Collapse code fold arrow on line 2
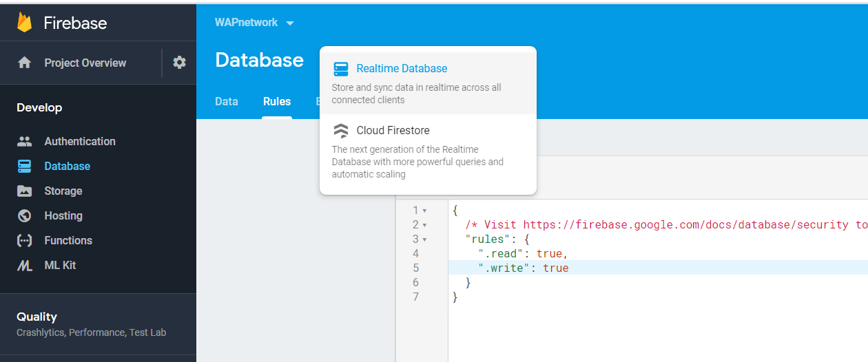The image size is (868, 362). [x=424, y=225]
